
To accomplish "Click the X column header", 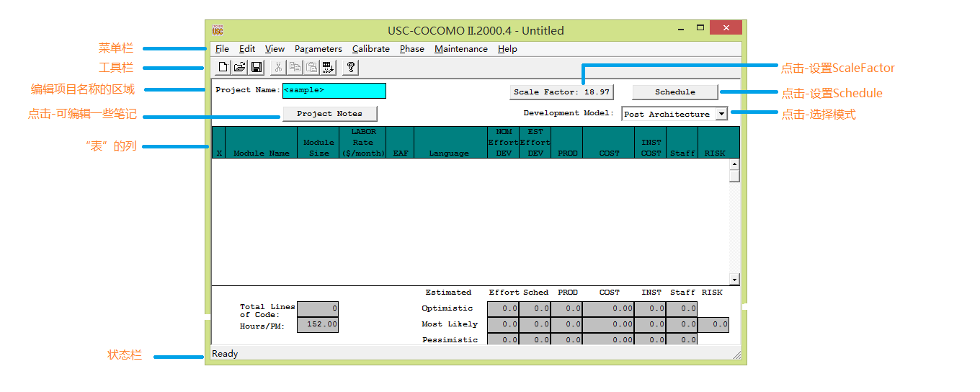I will [218, 143].
